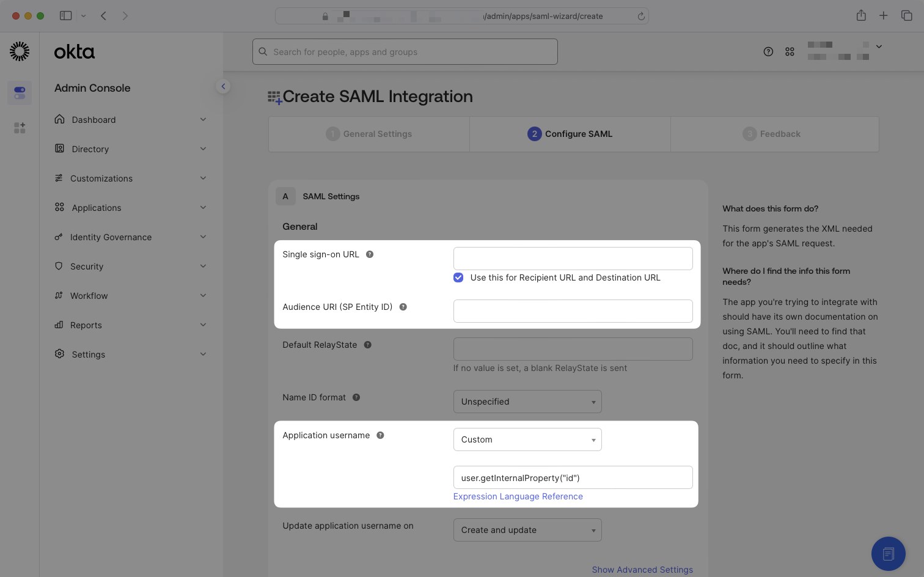This screenshot has width=924, height=577.
Task: Expand the Security menu chevron
Action: [x=203, y=266]
